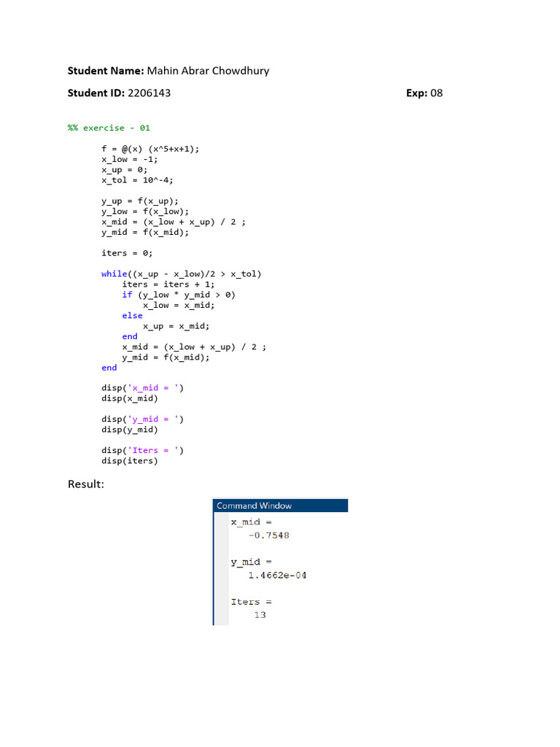Click the y_mid value 1.4662e-04
Screen dimensions: 560x747
point(277,576)
